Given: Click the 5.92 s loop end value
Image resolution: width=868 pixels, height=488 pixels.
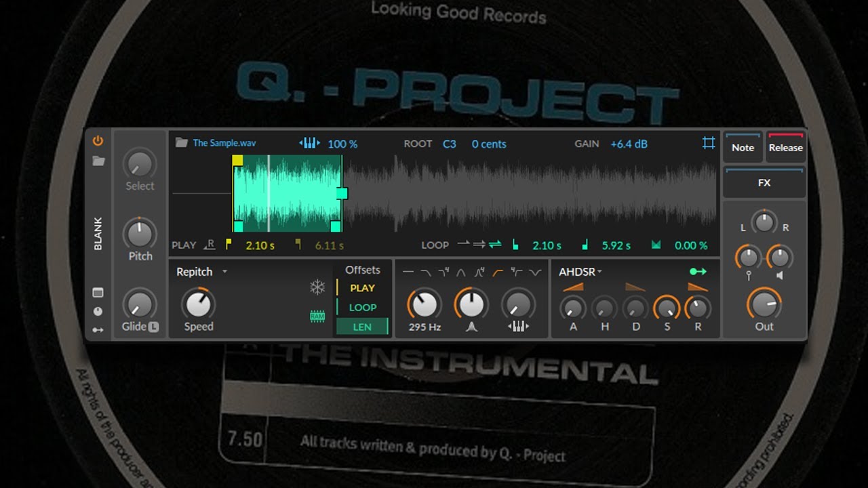Looking at the screenshot, I should [x=616, y=245].
